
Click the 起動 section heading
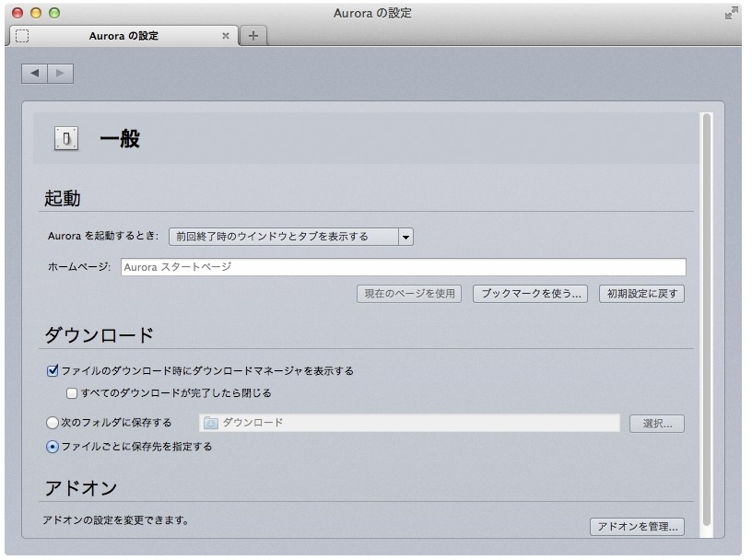pos(63,198)
